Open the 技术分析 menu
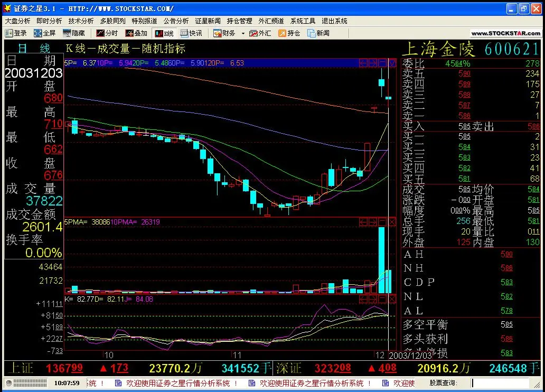The image size is (545, 392). [81, 21]
